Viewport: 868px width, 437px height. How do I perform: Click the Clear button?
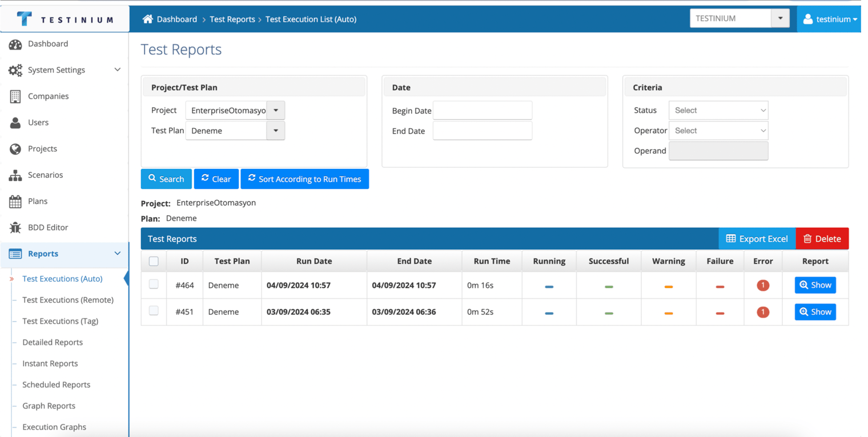[x=216, y=179]
